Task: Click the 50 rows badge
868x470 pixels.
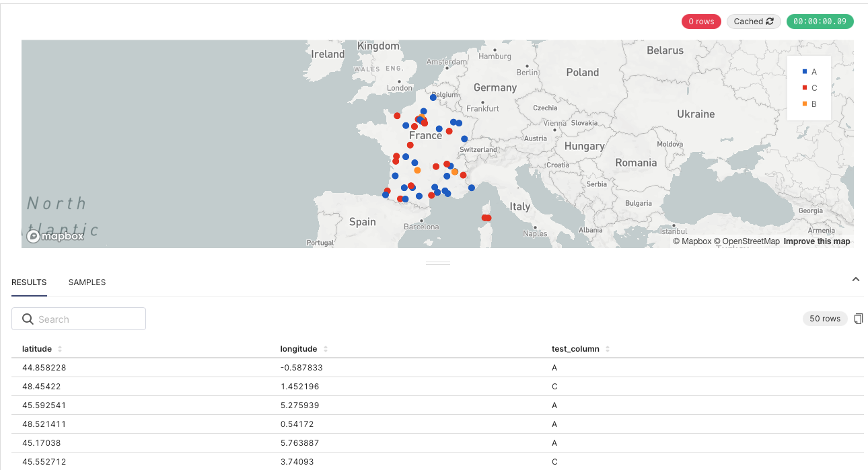Action: [x=825, y=319]
